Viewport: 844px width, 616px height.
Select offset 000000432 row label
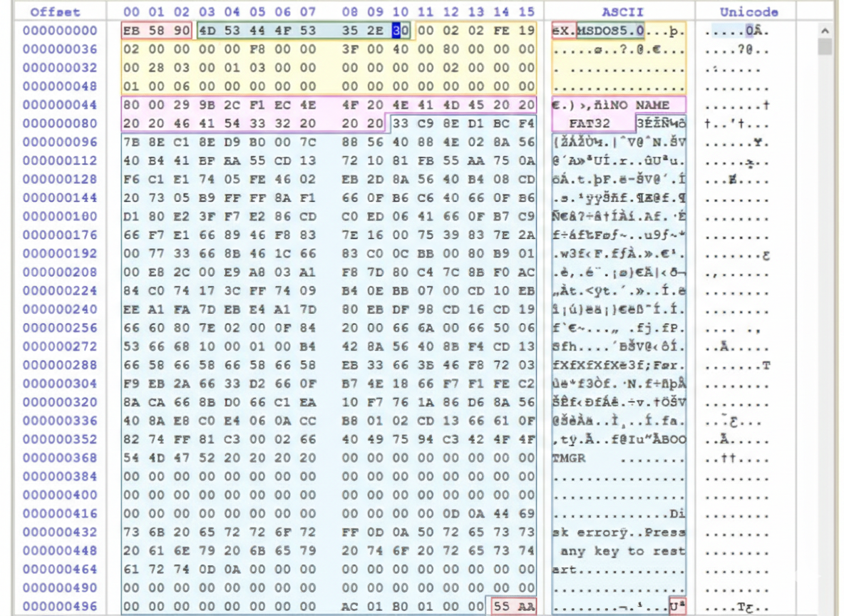[x=60, y=532]
